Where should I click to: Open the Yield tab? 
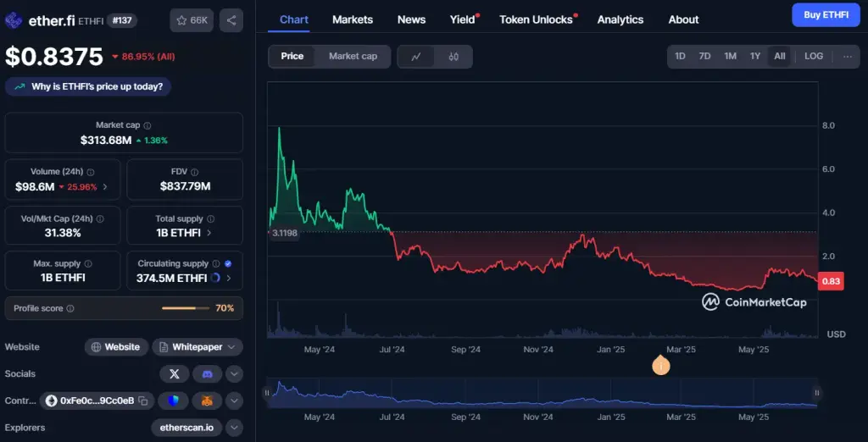(462, 20)
